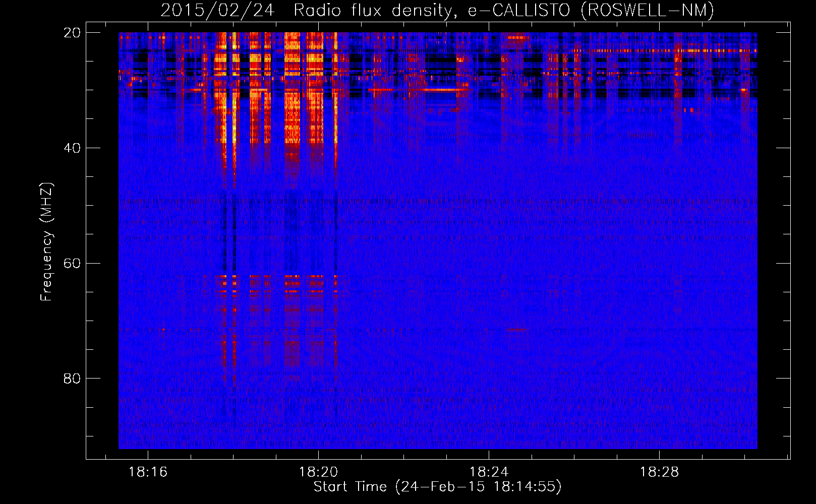The image size is (816, 504).
Task: Click the '40' frequency tick label
Action: point(72,148)
